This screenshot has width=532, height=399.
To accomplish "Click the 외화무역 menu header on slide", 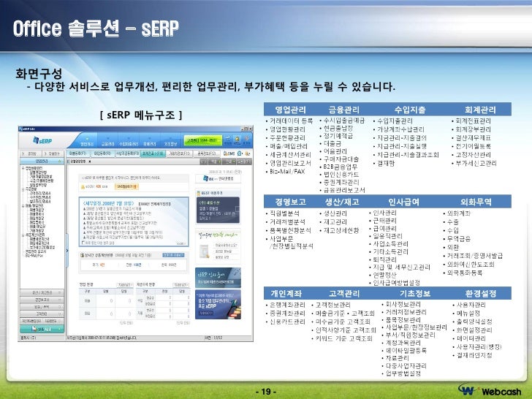I will [x=476, y=202].
